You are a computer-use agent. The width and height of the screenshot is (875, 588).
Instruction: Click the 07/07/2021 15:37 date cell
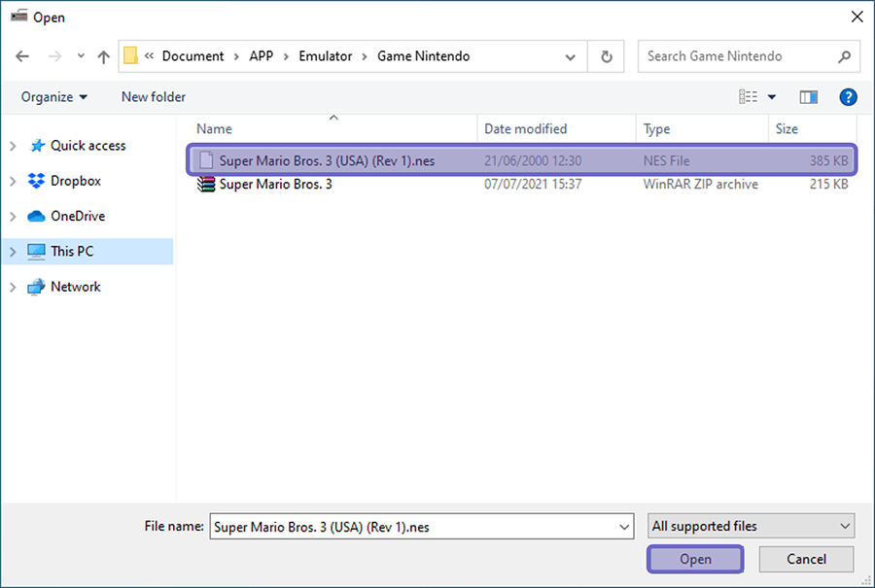(533, 184)
